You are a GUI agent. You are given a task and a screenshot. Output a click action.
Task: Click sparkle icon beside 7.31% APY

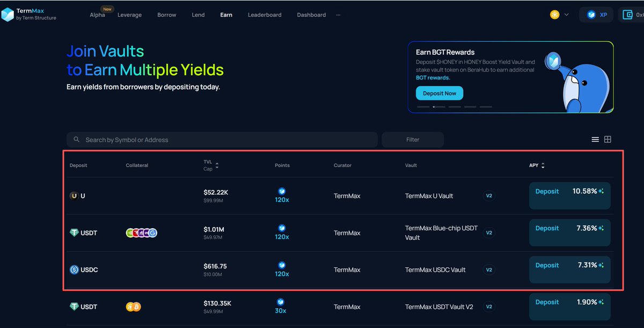click(601, 265)
